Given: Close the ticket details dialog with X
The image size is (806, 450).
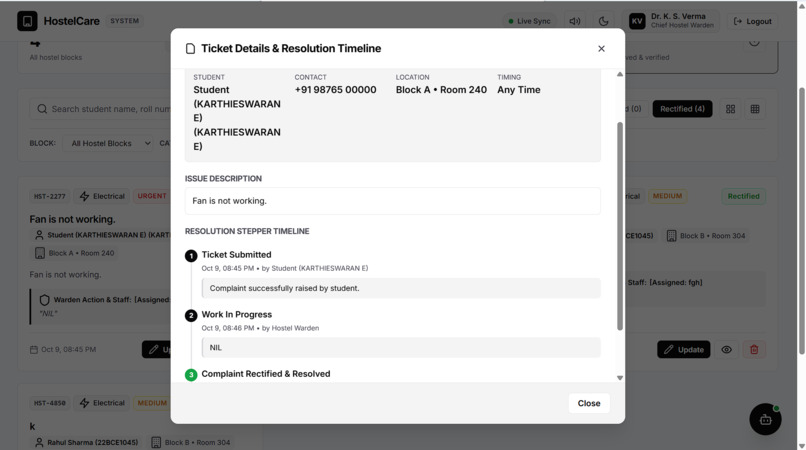Looking at the screenshot, I should coord(601,48).
